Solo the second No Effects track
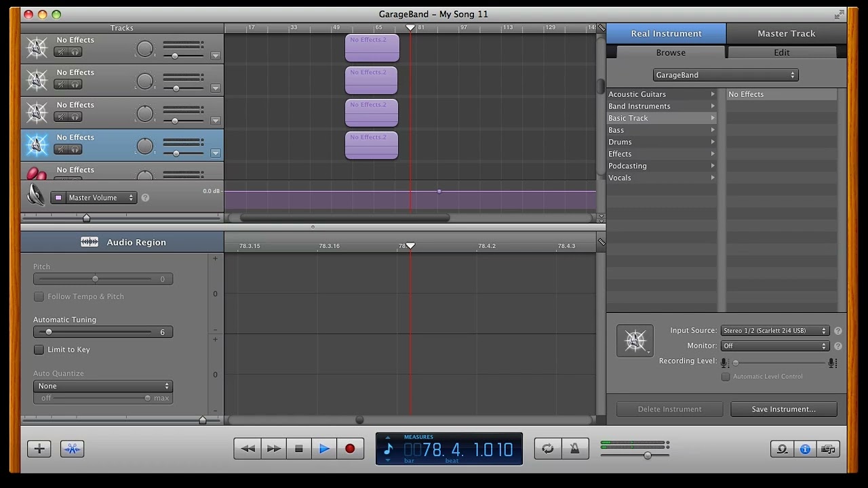868x488 pixels. pos(75,84)
